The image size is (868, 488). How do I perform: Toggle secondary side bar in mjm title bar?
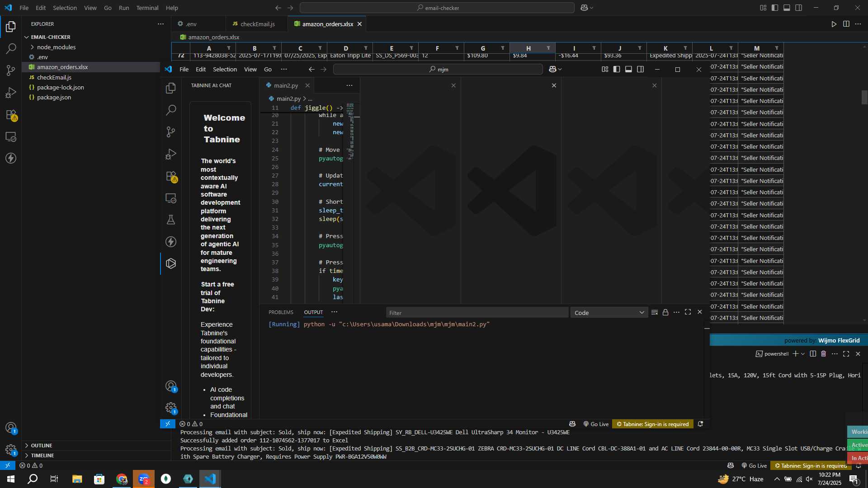point(641,69)
